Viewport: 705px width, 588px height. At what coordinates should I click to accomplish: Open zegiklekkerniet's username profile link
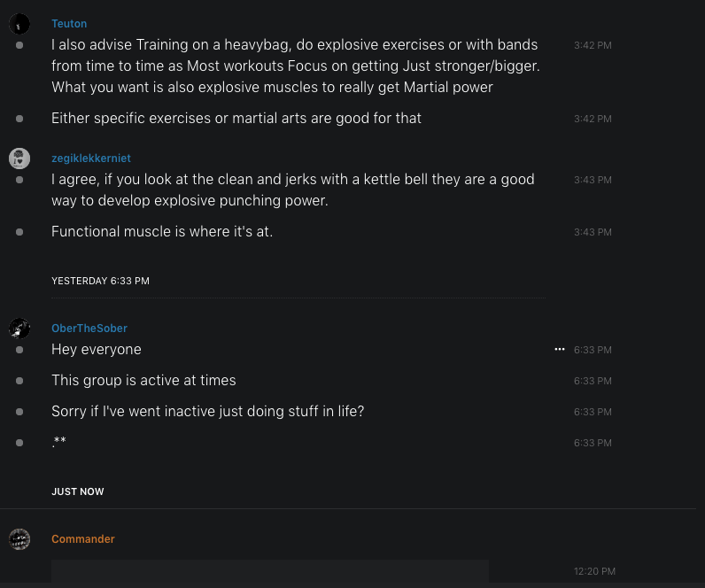90,159
